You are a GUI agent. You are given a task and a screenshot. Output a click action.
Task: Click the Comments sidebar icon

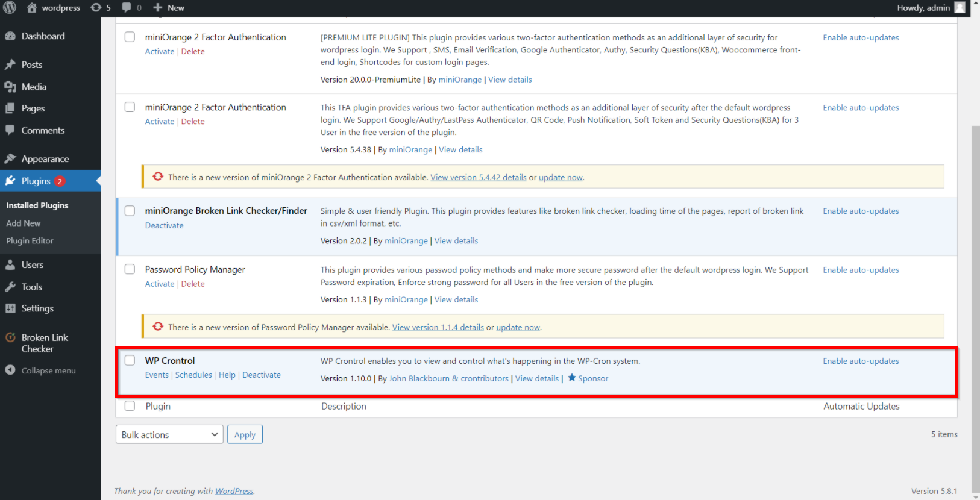coord(10,130)
